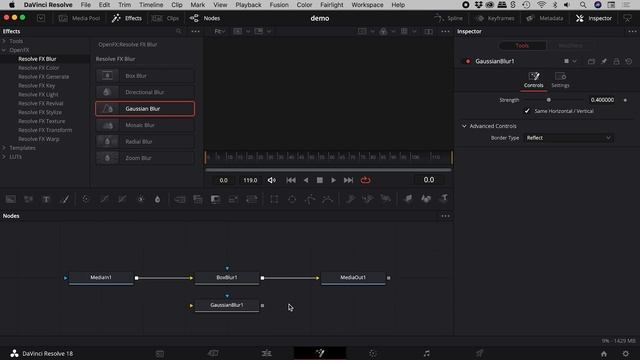Add the Text 3D tool

tap(444, 199)
